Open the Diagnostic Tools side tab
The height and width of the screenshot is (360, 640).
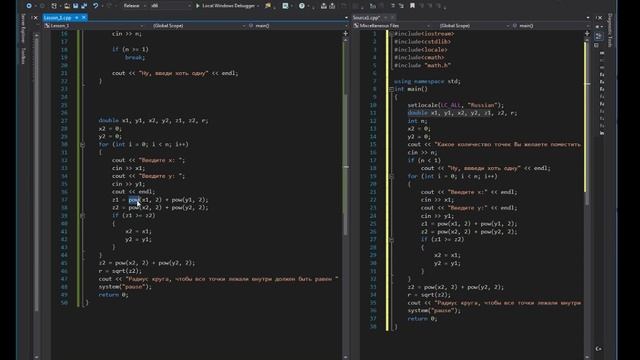click(x=610, y=31)
